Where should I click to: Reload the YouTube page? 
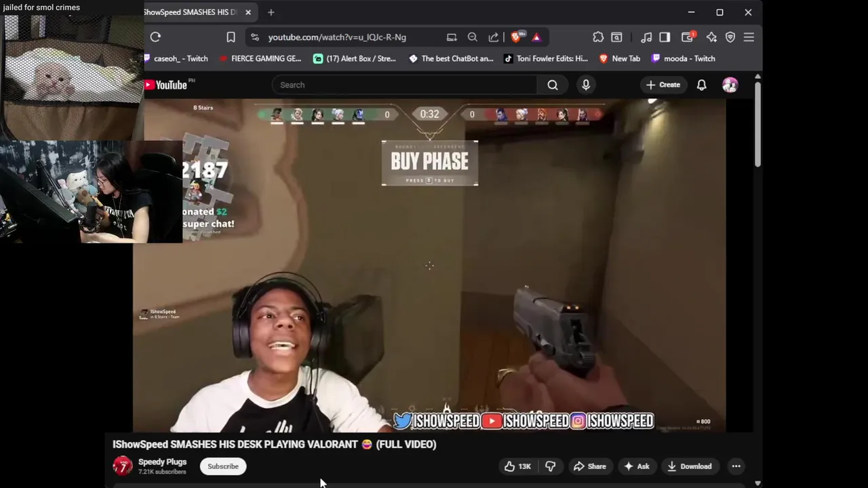click(x=155, y=37)
